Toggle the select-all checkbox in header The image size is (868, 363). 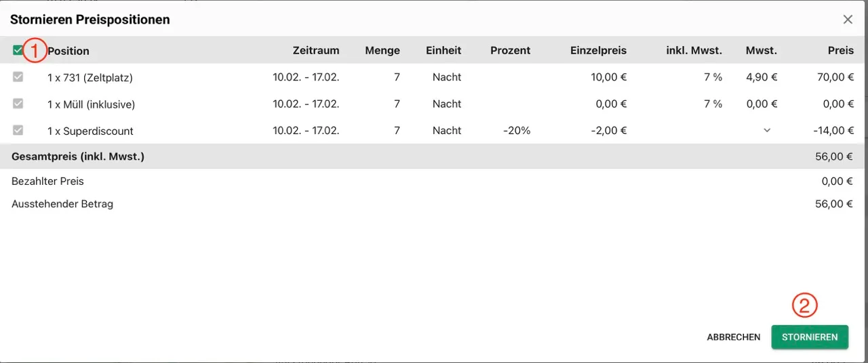tap(18, 49)
